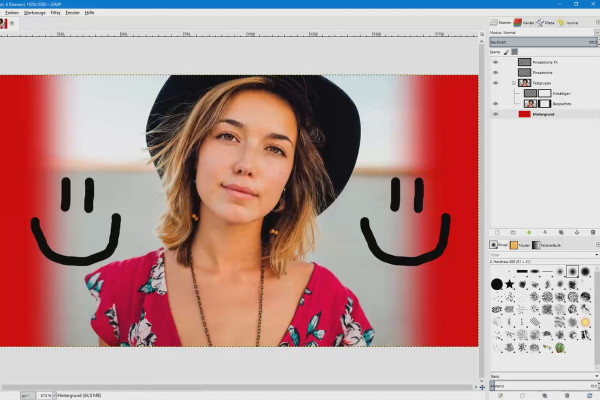Image resolution: width=600 pixels, height=400 pixels.
Task: Adjust the Abstand spacing slider
Action: [544, 386]
